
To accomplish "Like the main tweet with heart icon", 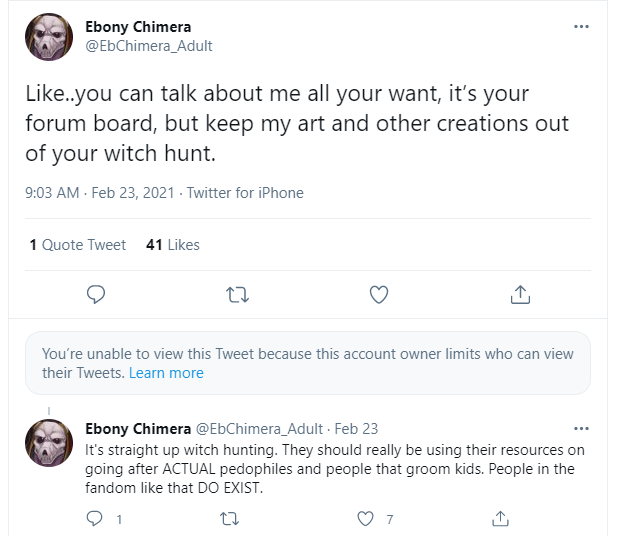I will 379,295.
